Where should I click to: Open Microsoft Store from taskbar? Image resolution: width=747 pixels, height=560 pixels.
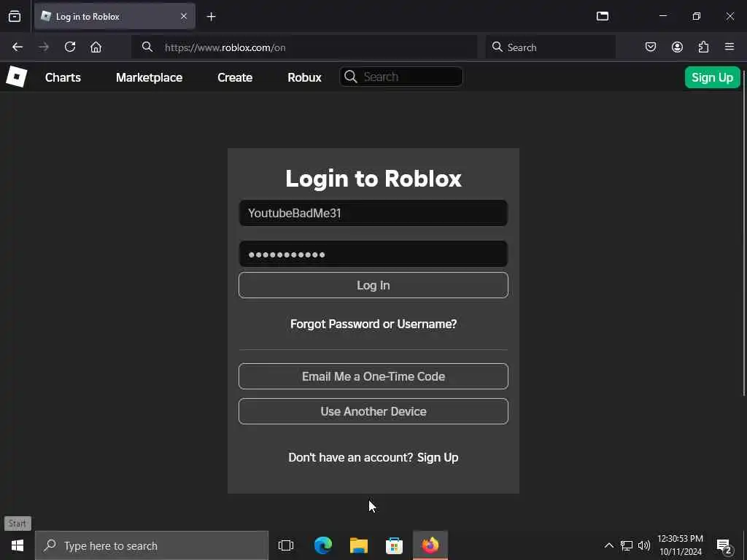click(x=394, y=545)
